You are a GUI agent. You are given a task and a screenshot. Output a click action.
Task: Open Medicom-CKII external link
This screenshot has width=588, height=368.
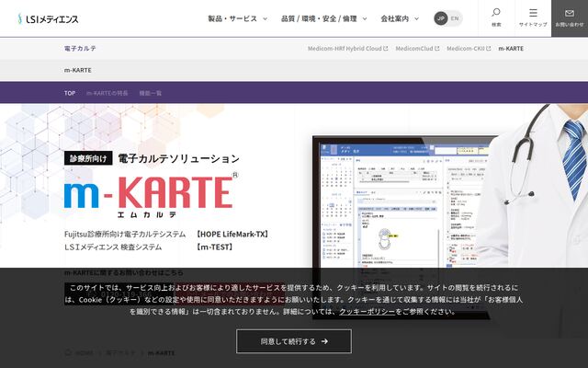click(469, 49)
